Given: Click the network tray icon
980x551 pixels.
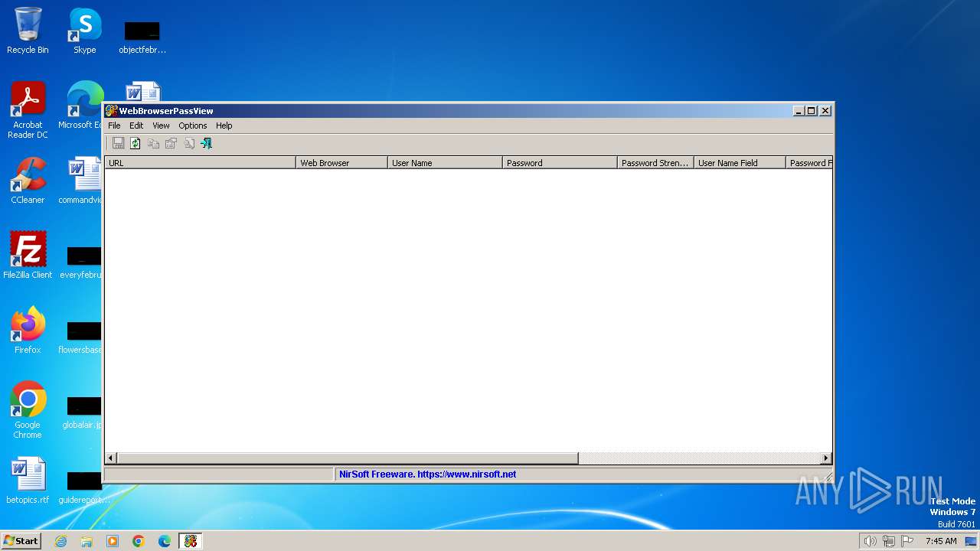Looking at the screenshot, I should pos(888,541).
